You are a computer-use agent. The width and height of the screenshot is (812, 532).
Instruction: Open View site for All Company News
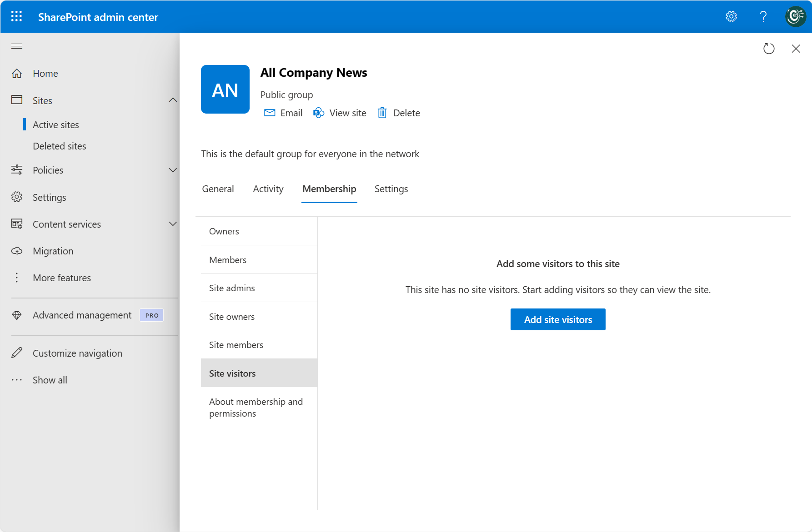[x=340, y=113]
